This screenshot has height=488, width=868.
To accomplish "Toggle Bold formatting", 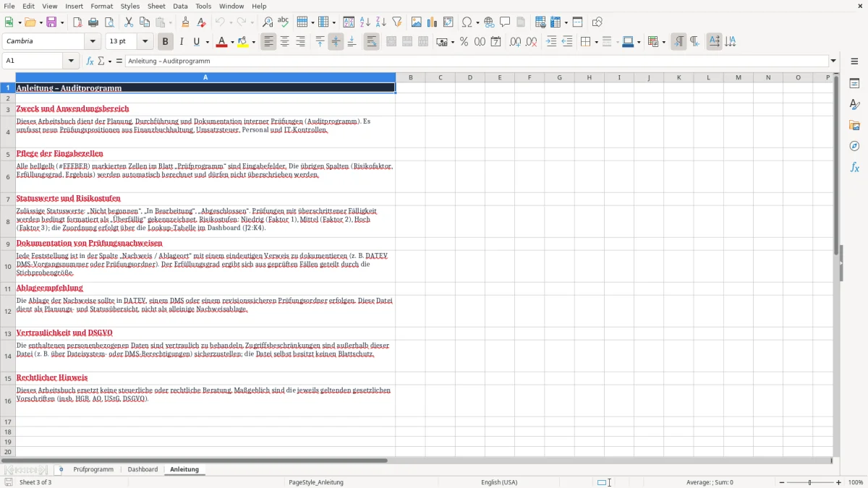I will (165, 42).
